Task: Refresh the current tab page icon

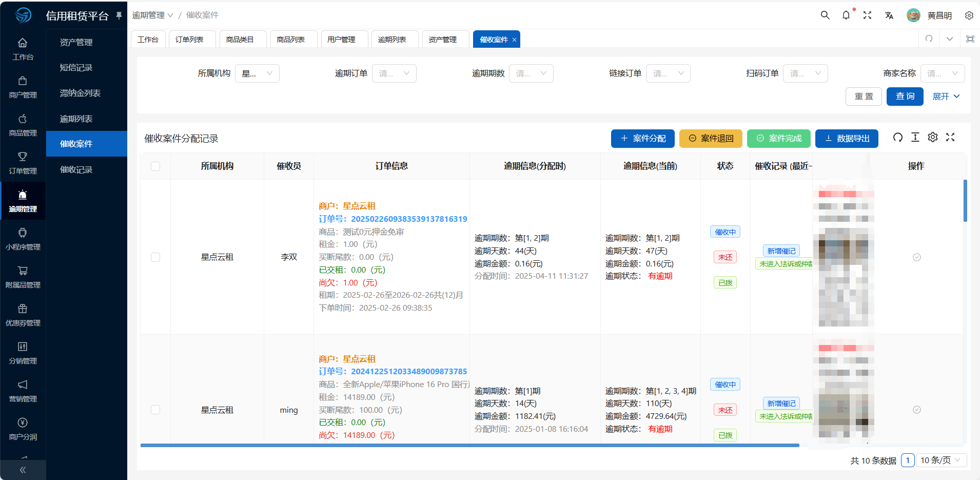Action: (929, 39)
